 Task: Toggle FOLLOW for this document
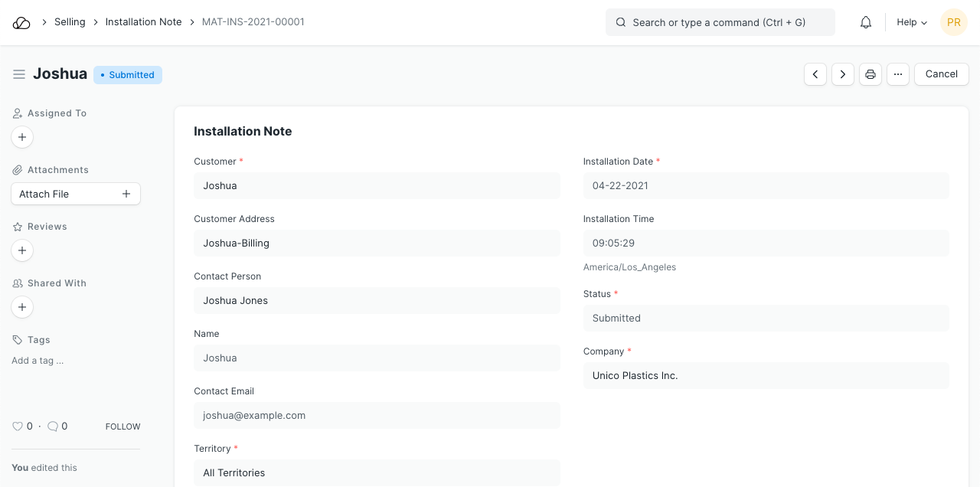(122, 427)
